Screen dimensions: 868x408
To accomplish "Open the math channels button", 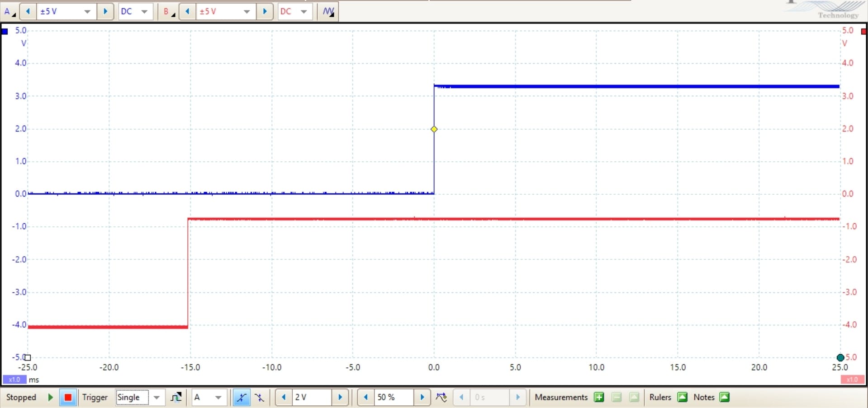I will (329, 11).
